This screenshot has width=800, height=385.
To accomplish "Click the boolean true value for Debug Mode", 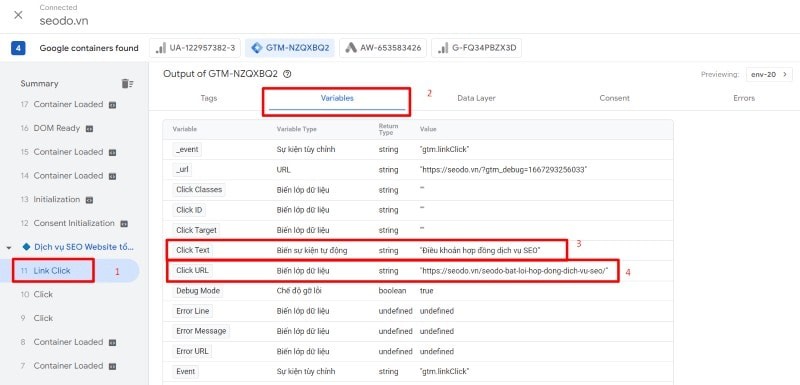I will click(427, 291).
